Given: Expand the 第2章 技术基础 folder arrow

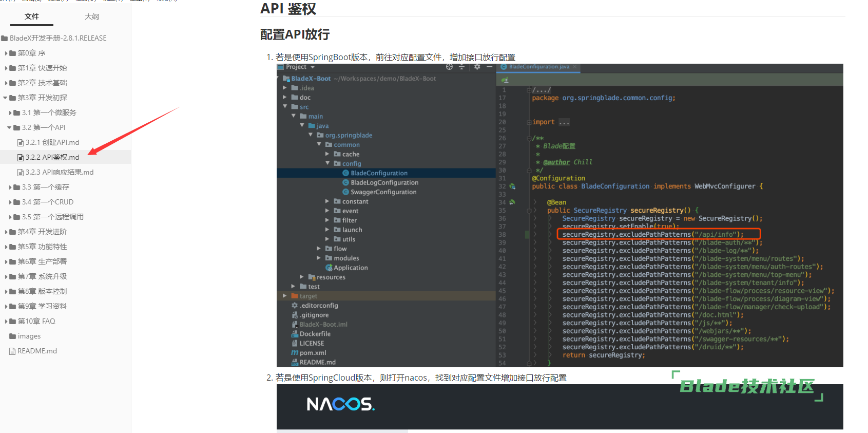Looking at the screenshot, I should pos(6,83).
